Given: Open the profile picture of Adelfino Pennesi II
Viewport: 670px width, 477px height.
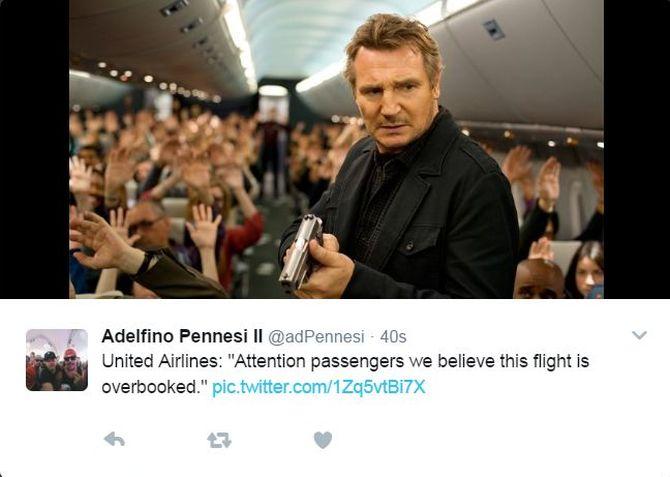Looking at the screenshot, I should pos(57,360).
